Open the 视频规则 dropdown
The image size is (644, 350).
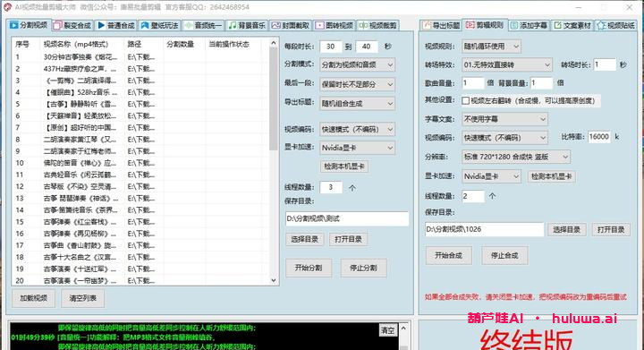(491, 47)
